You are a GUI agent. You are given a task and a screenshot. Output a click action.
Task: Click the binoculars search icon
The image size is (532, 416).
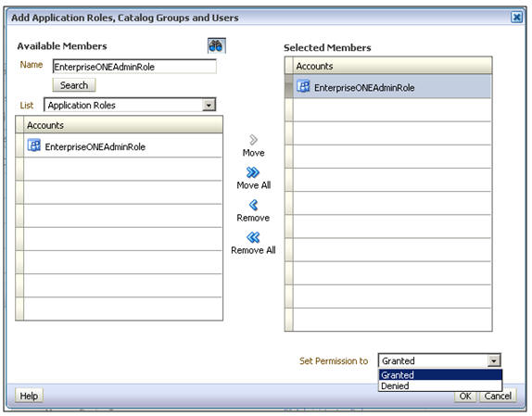click(217, 45)
